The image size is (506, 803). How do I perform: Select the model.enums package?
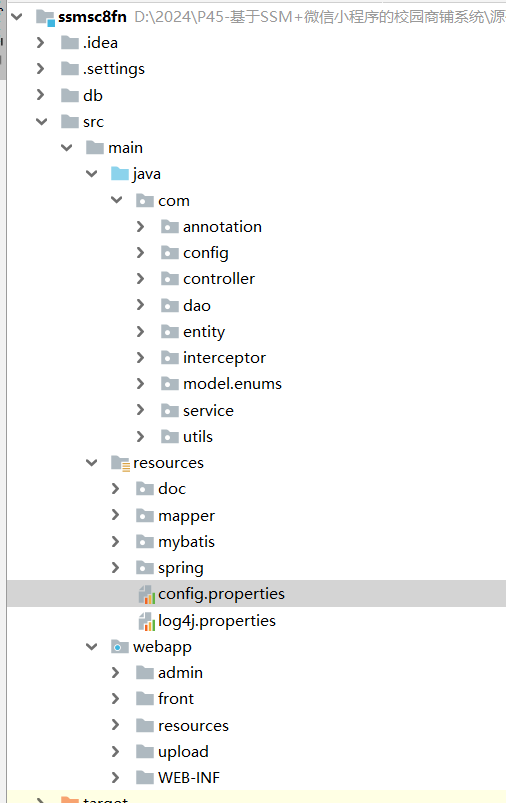click(x=233, y=384)
